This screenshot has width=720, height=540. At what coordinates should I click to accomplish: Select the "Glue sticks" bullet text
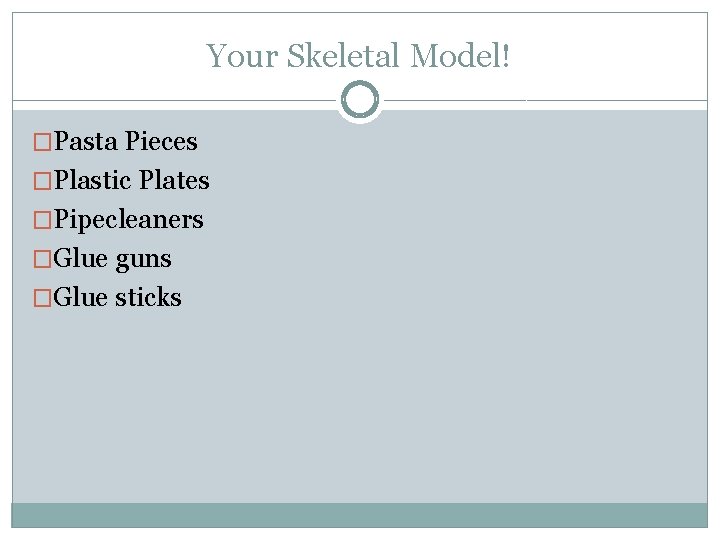coord(118,298)
